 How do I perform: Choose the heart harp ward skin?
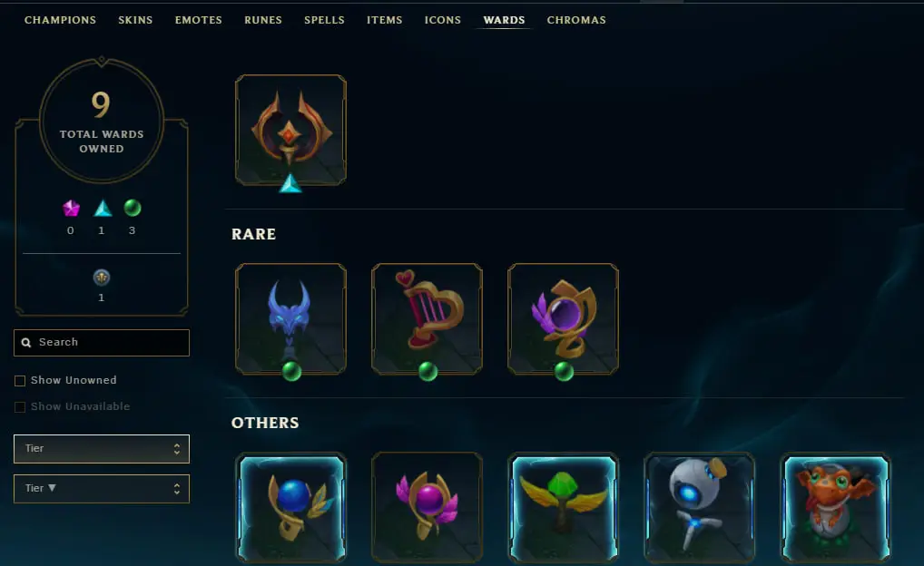[x=427, y=318]
